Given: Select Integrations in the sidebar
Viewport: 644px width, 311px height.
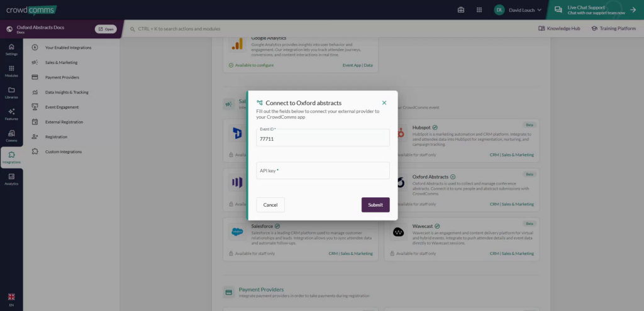Looking at the screenshot, I should [11, 158].
